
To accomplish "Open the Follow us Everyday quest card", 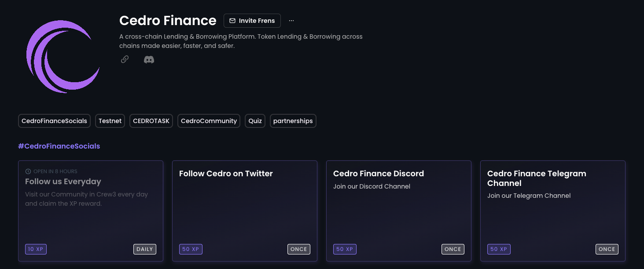I will pos(91,211).
